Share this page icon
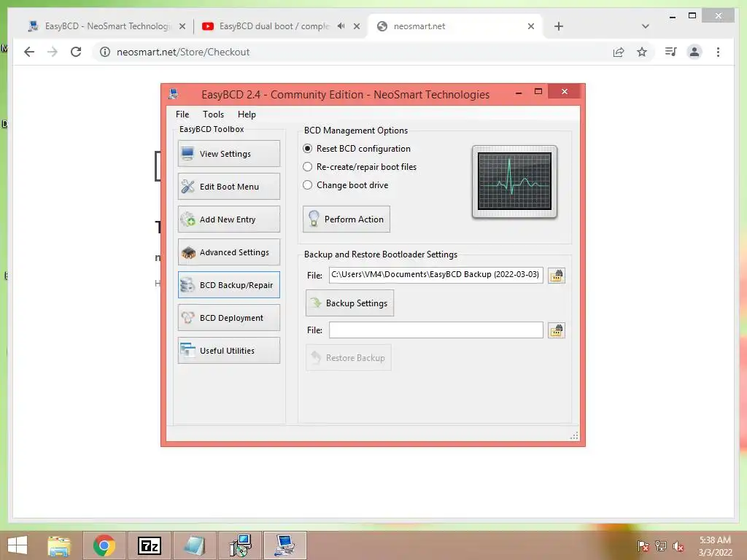This screenshot has width=747, height=560. (619, 52)
